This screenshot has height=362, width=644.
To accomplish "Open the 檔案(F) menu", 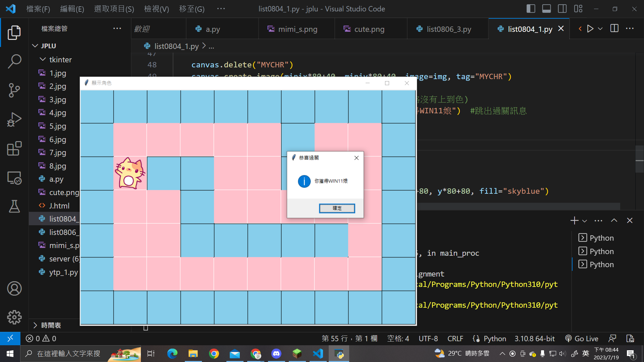I will coord(38,9).
